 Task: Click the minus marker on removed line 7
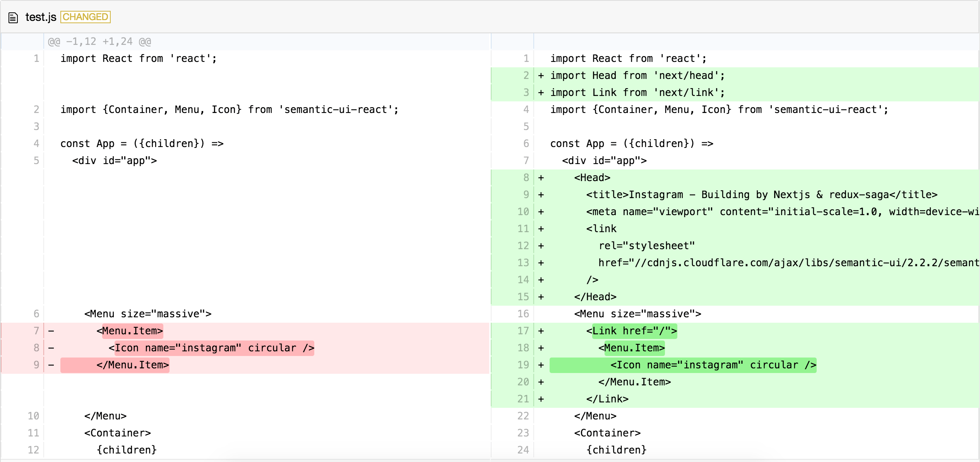point(50,331)
